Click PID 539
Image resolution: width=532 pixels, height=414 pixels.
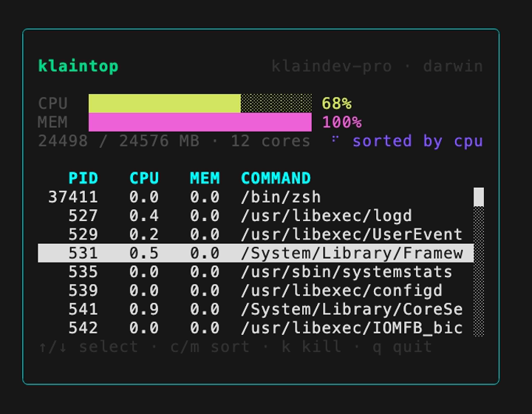coord(83,290)
